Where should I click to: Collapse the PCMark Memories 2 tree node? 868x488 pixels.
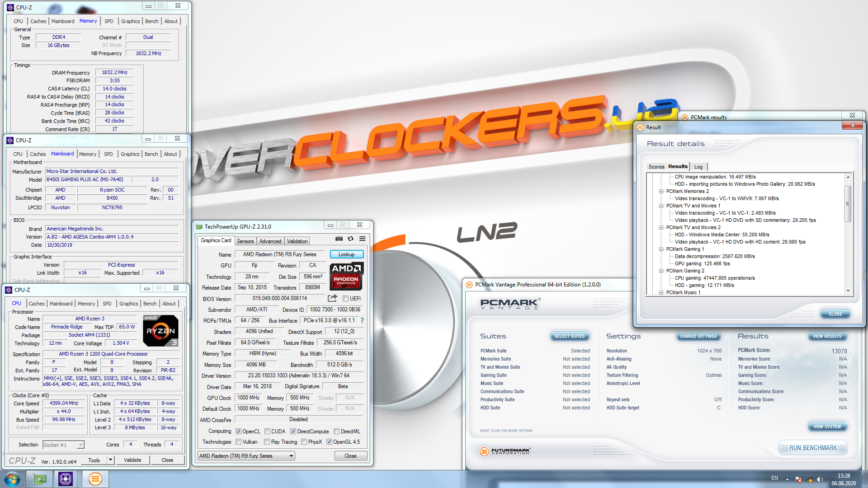[x=661, y=192]
